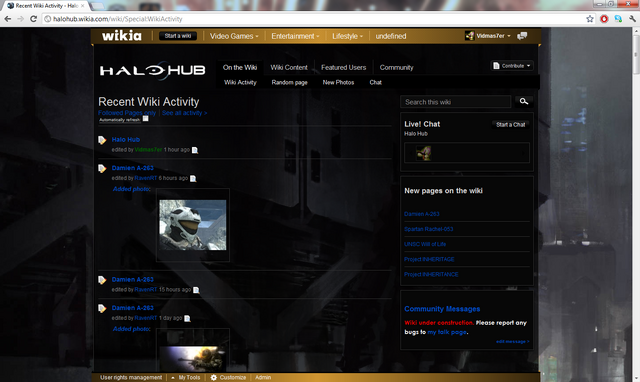Screen dimensions: 640x382
Task: Click the Start a Chat button
Action: coord(511,124)
